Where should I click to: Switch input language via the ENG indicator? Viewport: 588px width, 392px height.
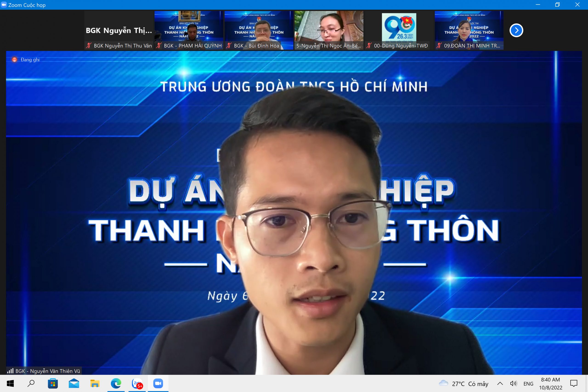[528, 384]
